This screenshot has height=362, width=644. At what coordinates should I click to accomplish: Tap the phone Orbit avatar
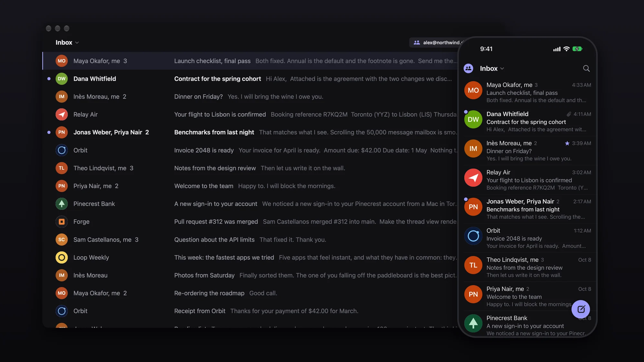tap(473, 236)
